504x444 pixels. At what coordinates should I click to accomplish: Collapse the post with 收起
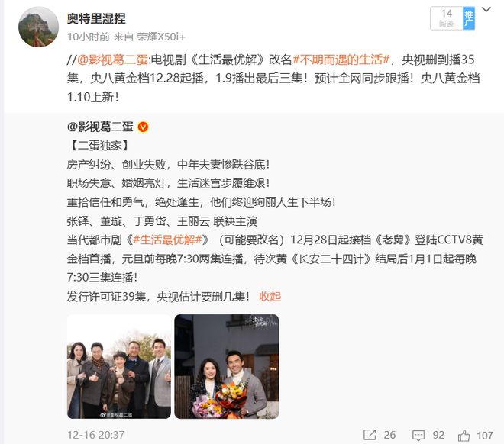point(270,296)
